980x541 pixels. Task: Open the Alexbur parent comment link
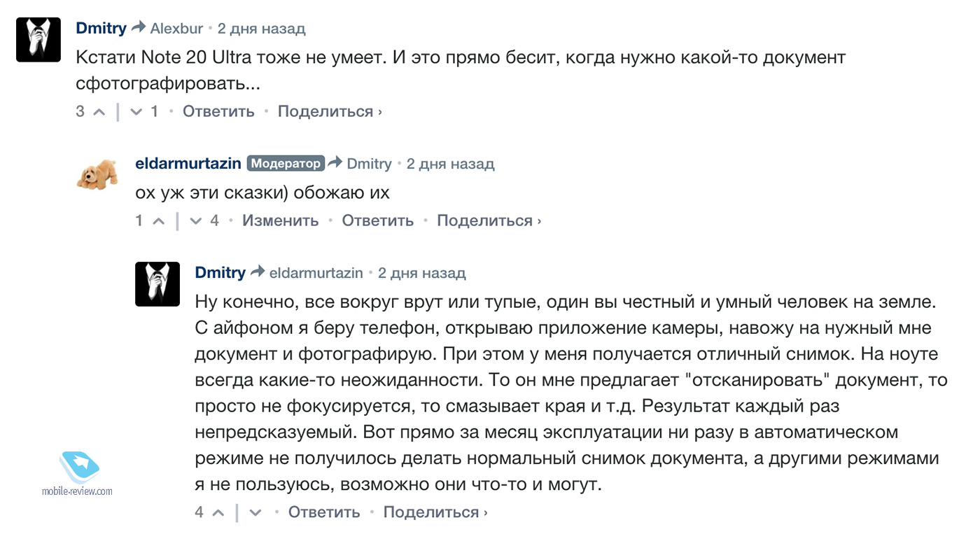pyautogui.click(x=176, y=29)
